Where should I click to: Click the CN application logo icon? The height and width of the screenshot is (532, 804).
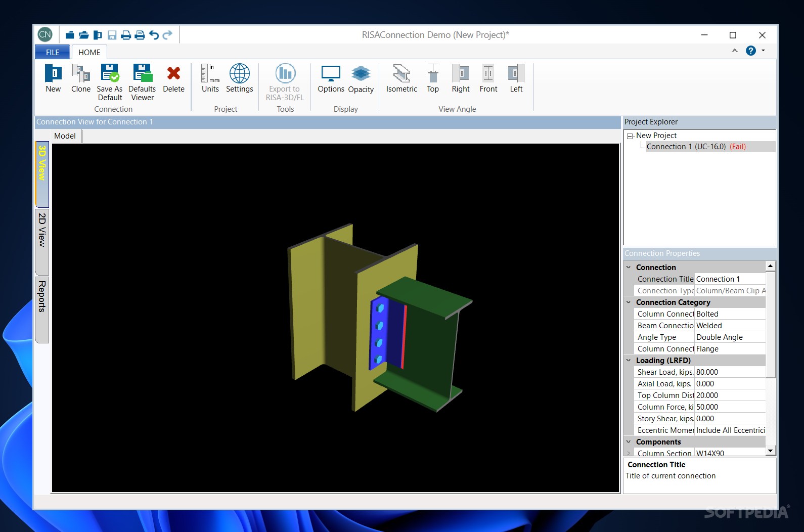click(x=45, y=34)
